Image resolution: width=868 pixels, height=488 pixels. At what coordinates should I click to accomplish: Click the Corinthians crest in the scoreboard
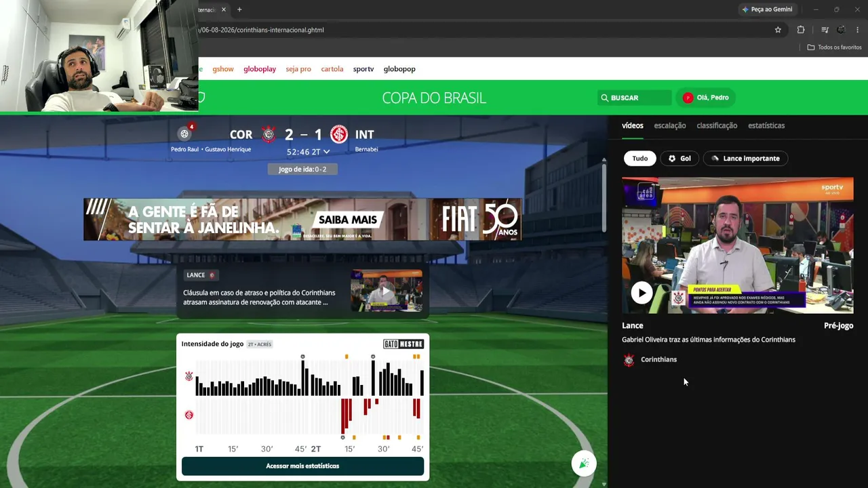269,134
